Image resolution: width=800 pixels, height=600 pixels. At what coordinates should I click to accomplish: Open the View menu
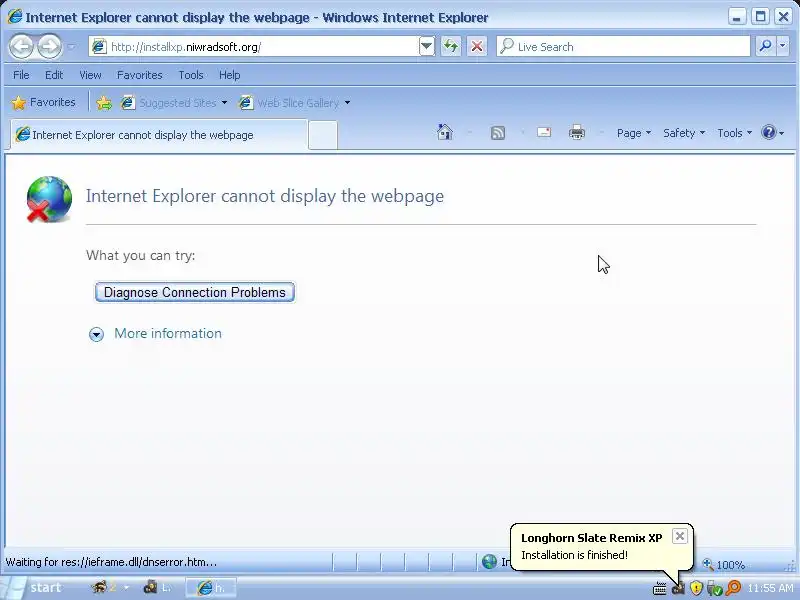90,75
